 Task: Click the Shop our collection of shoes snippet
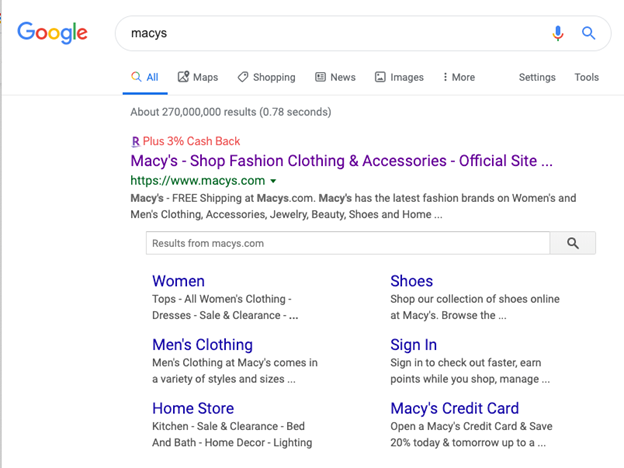(x=475, y=307)
